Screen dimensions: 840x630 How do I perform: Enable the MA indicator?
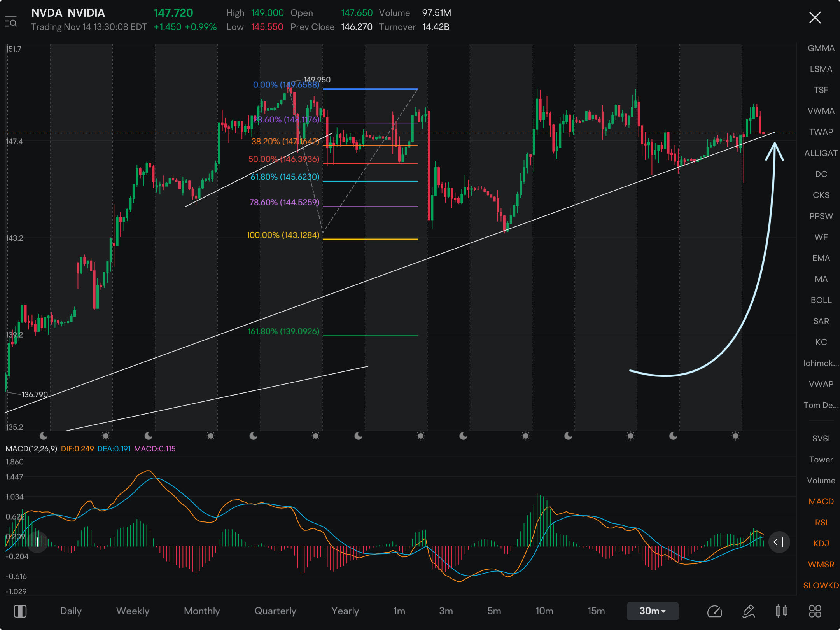(x=821, y=279)
